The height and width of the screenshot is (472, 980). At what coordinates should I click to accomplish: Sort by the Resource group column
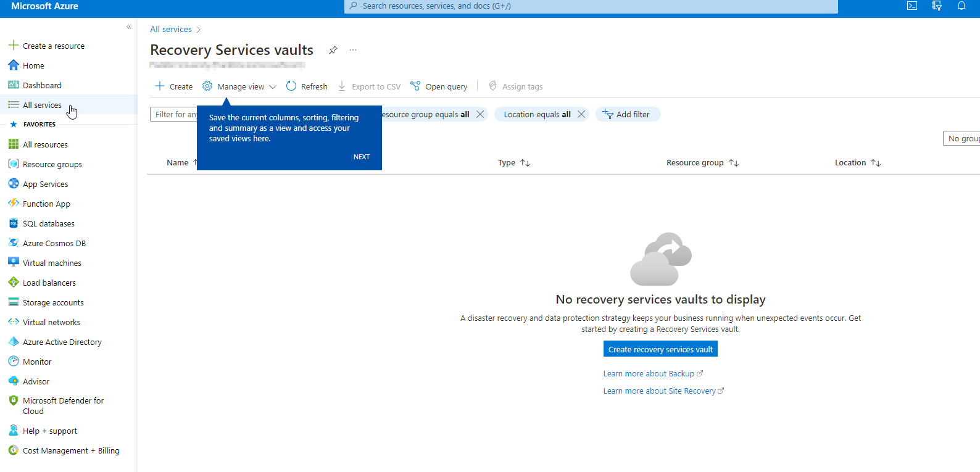pos(702,163)
